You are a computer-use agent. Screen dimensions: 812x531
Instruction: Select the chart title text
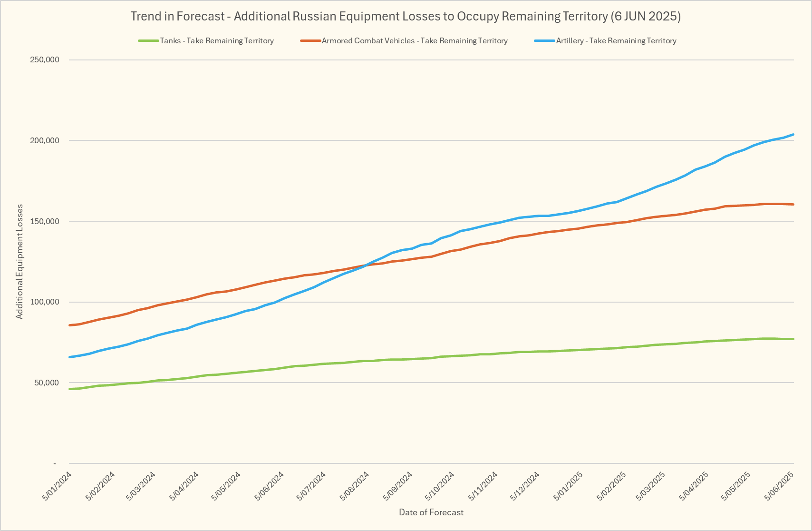[406, 16]
